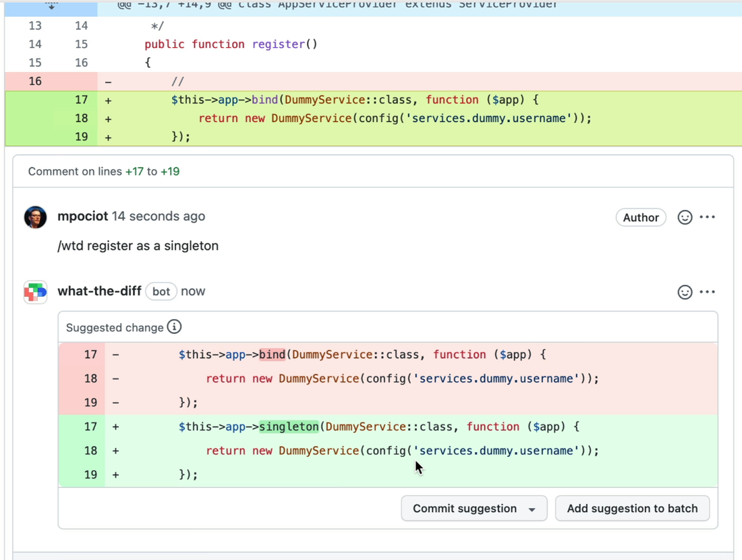Select deleted line number 16 in diff
This screenshot has width=742, height=560.
point(35,81)
